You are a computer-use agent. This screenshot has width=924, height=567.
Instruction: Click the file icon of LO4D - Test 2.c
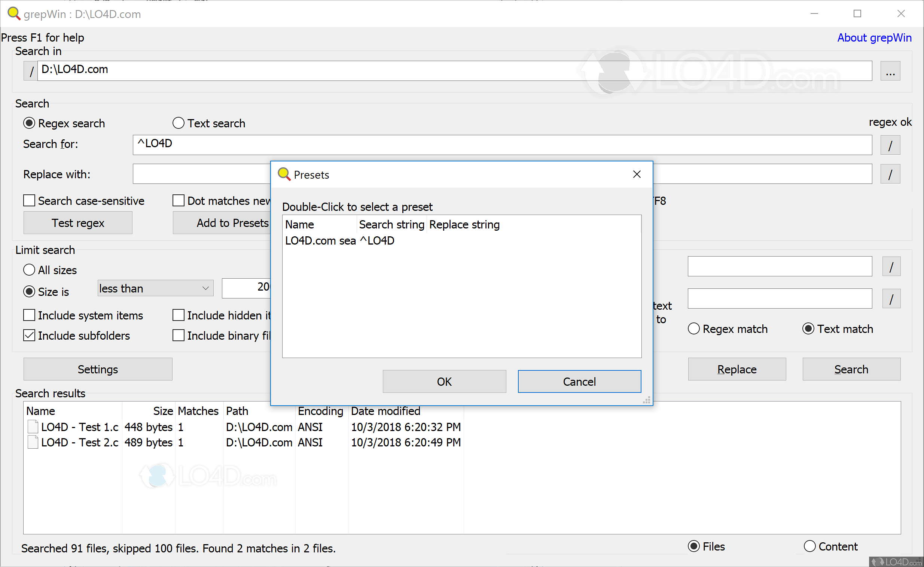click(33, 442)
